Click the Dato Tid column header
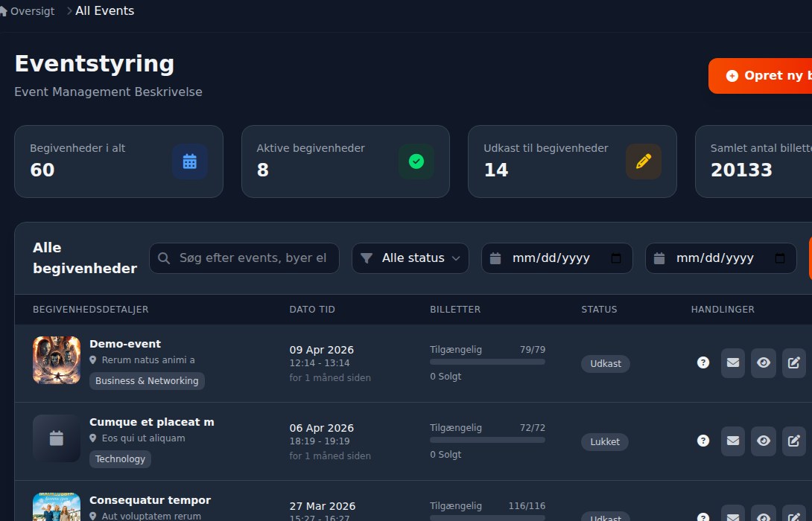Image resolution: width=812 pixels, height=521 pixels. pos(312,310)
